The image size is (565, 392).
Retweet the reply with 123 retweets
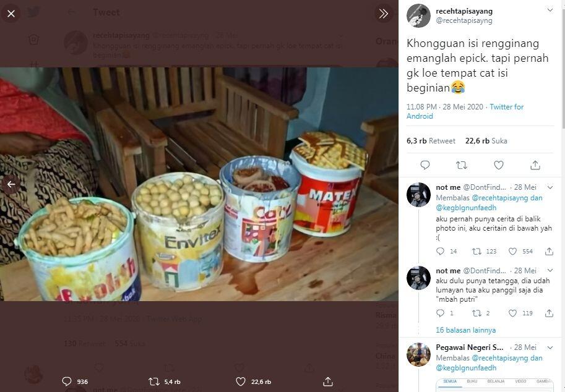click(x=477, y=251)
